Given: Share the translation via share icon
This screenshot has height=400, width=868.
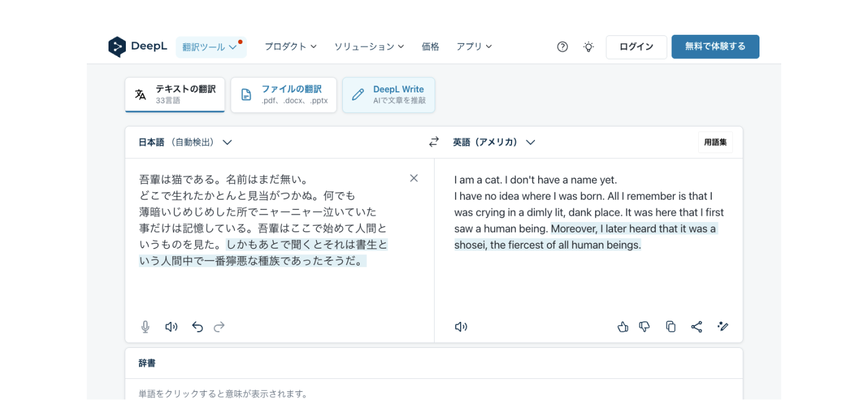Looking at the screenshot, I should click(x=696, y=327).
